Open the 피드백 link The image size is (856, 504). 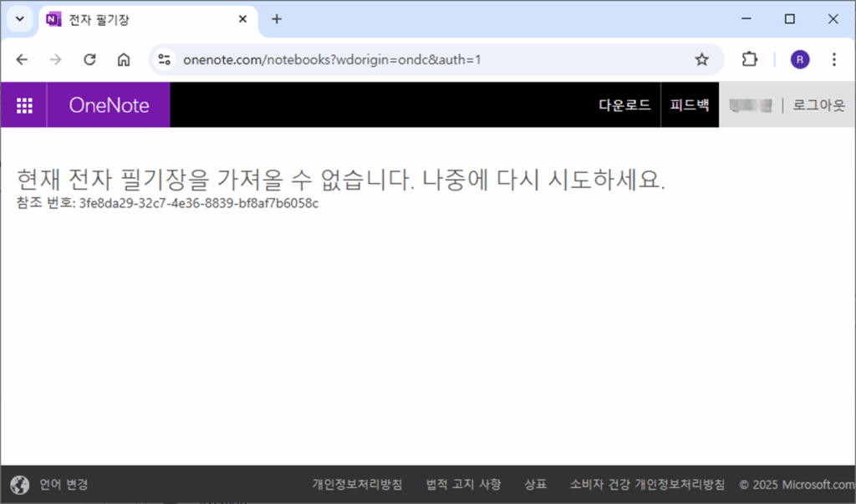point(690,104)
